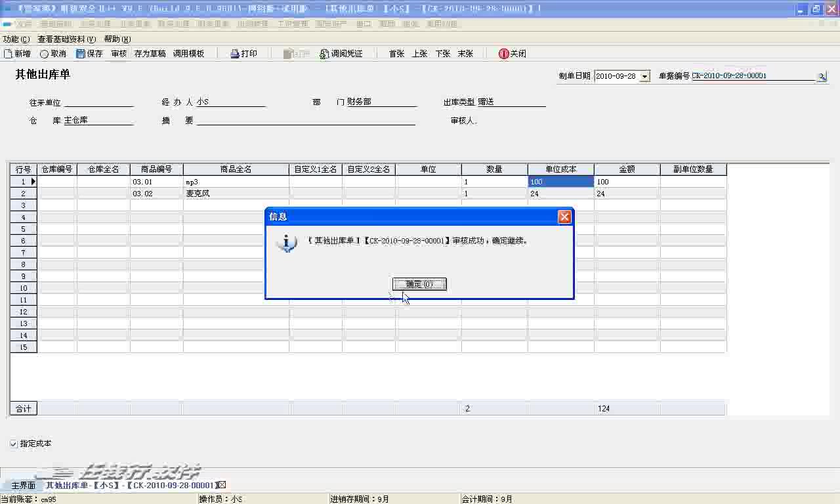Go to first record with 首张
Image resolution: width=840 pixels, height=504 pixels.
pos(396,54)
